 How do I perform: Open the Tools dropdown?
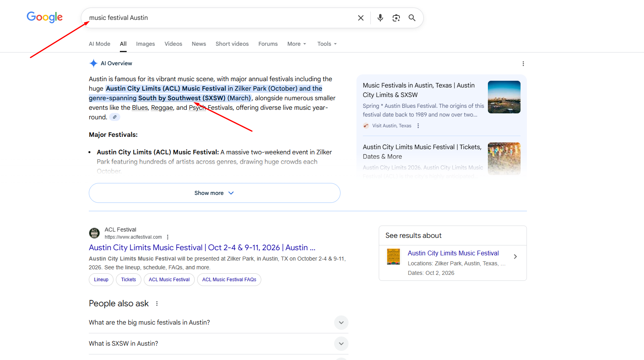coord(327,44)
